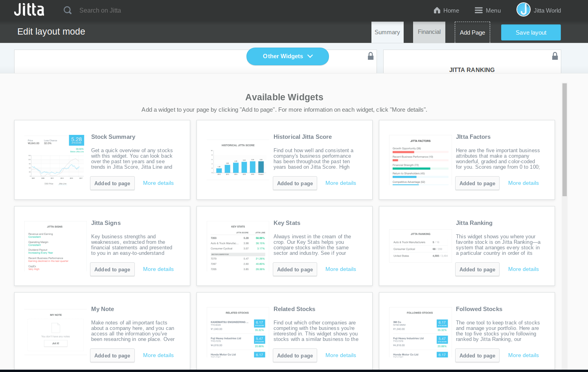
Task: Toggle lock on Jitta Ranking panel
Action: tap(555, 56)
